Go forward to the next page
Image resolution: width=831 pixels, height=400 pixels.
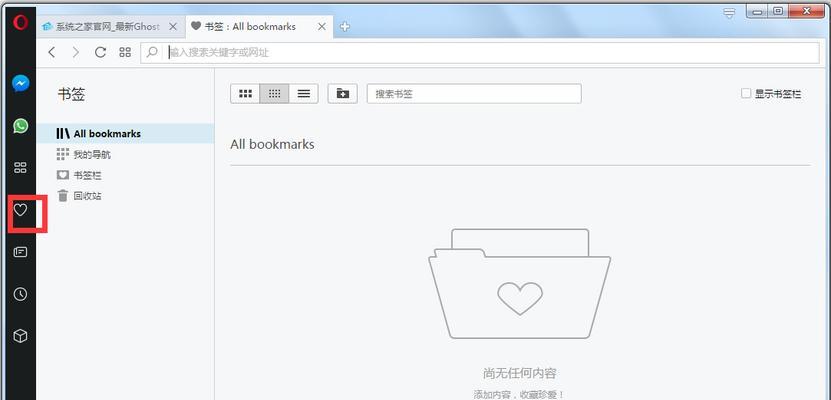coord(76,52)
